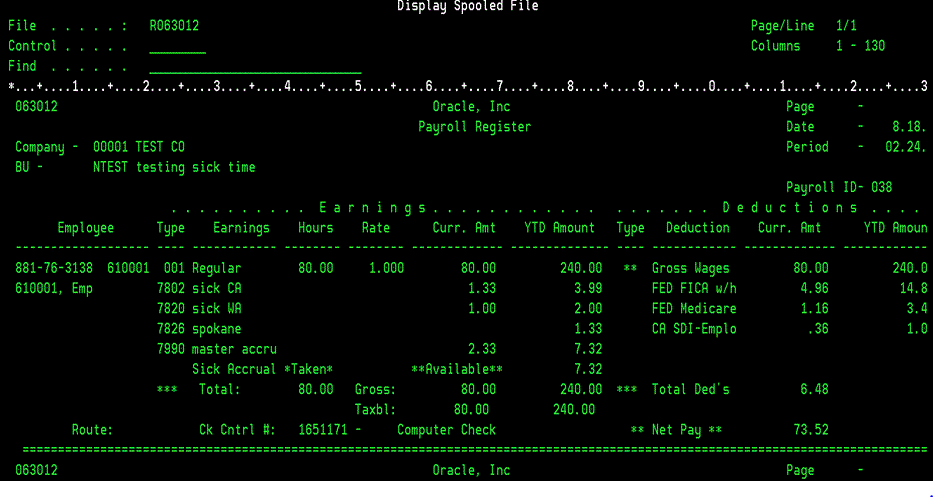
Task: Click the ** Net Pay ** label
Action: tap(676, 430)
